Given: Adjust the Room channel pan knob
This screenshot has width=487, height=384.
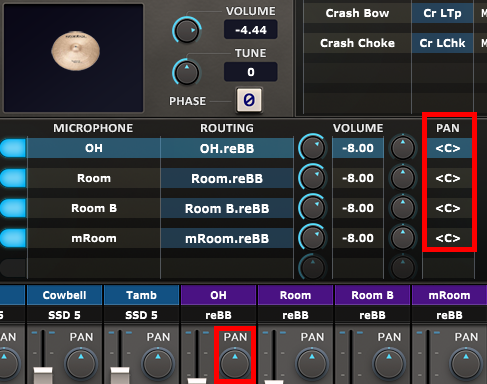Looking at the screenshot, I should coord(312,365).
